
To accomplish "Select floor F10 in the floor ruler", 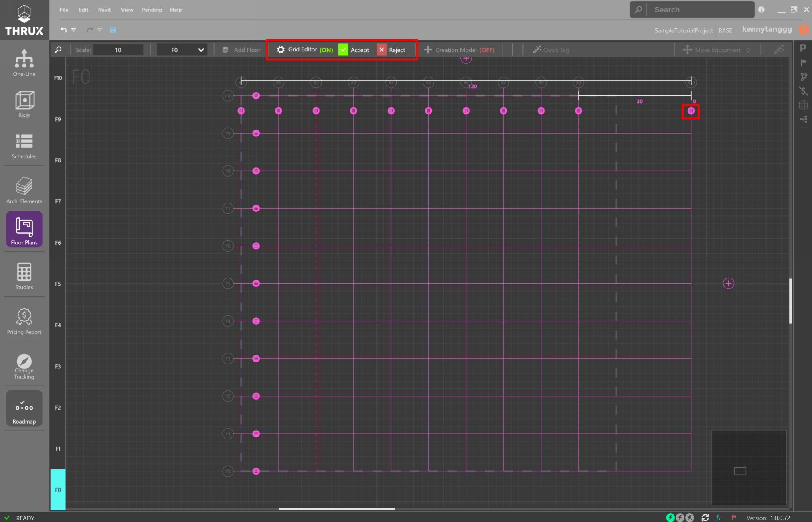I will point(58,78).
